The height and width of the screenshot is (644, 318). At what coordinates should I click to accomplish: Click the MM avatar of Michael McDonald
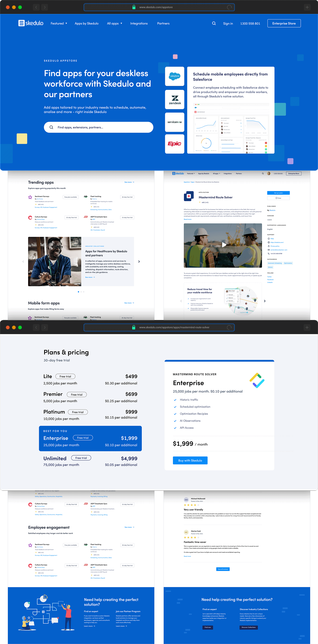pos(186,500)
